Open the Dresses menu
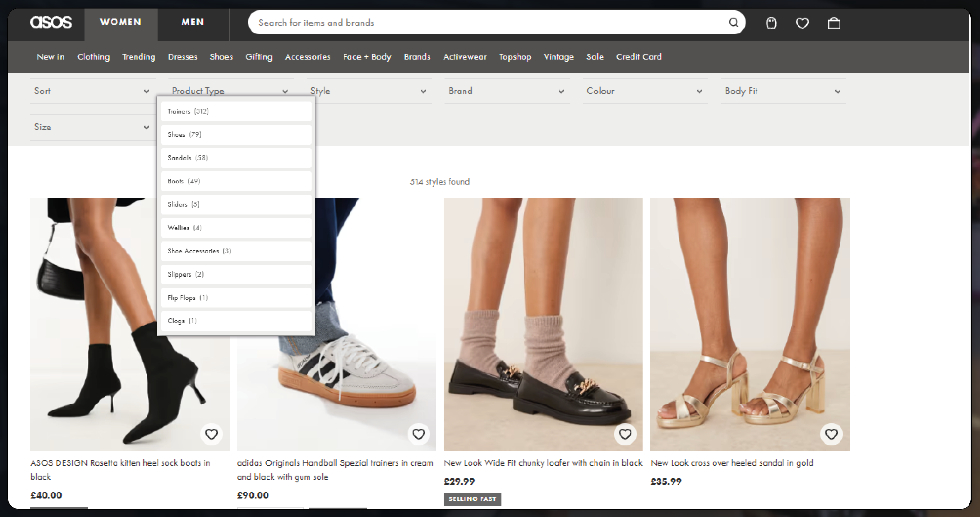980x517 pixels. (x=183, y=57)
